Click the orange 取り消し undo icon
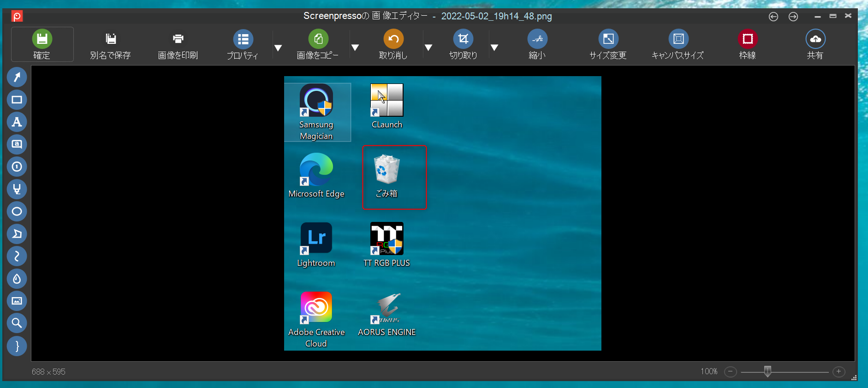 tap(393, 39)
